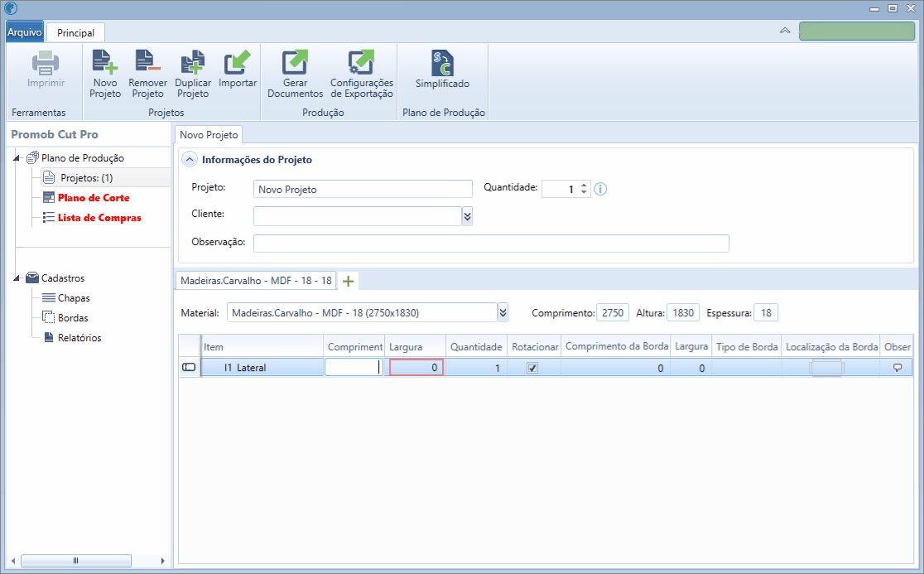The image size is (924, 574).
Task: Toggle the Rotacionar checkbox for Lateral
Action: (x=532, y=368)
